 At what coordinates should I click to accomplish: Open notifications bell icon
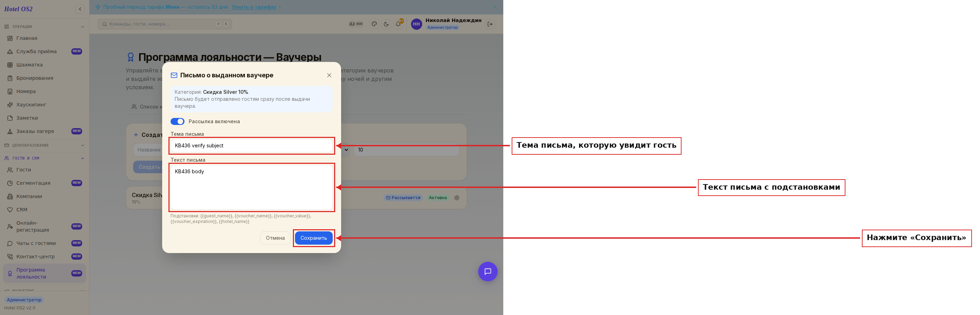(x=398, y=24)
